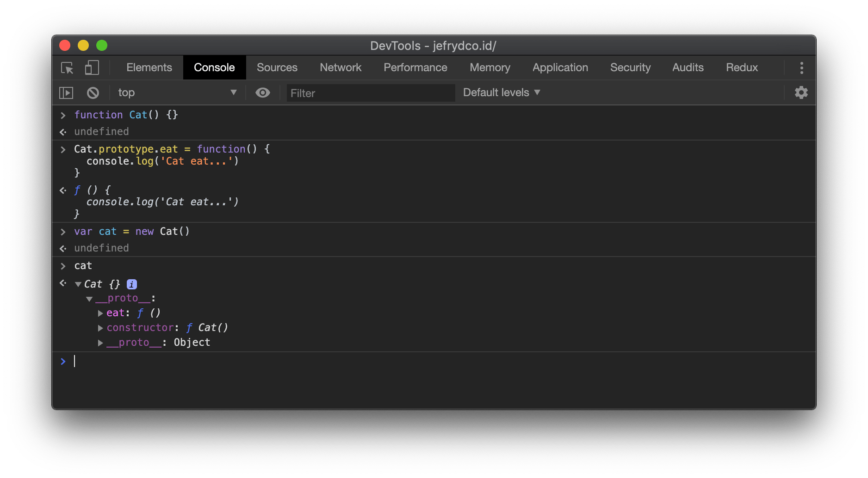Open the Application tab

pos(560,67)
